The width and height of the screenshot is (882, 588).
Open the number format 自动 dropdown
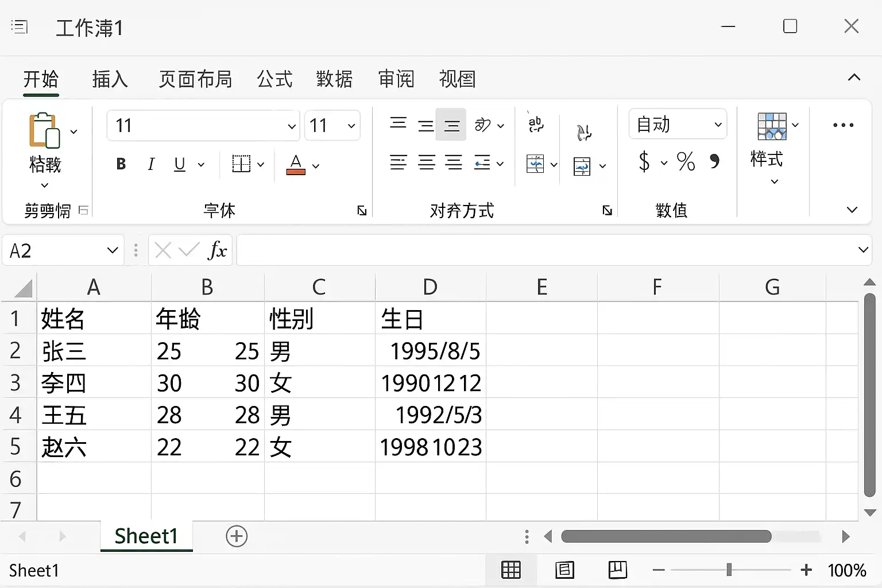click(x=678, y=124)
